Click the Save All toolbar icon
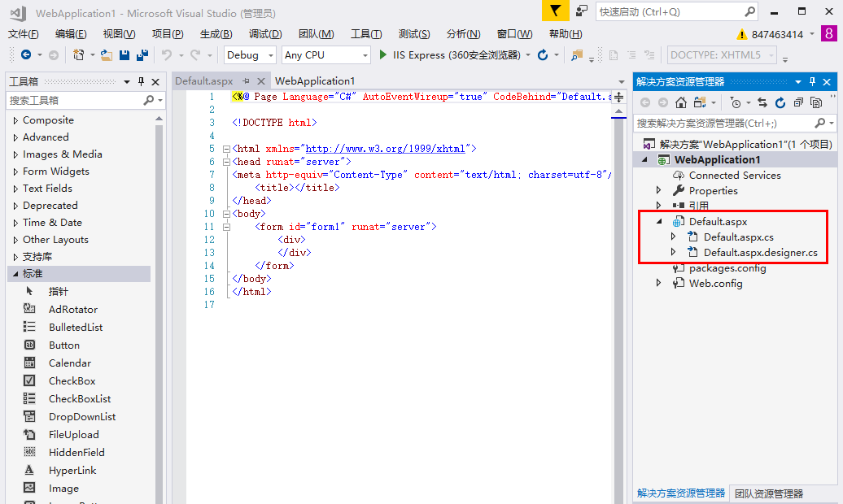Viewport: 843px width, 504px height. 142,55
